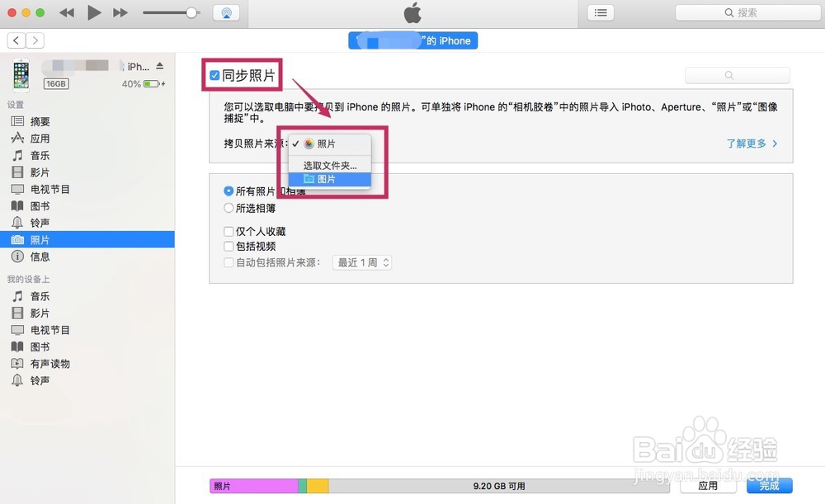The height and width of the screenshot is (504, 825).
Task: Open 有声读物 under 我的设备上
Action: [46, 364]
